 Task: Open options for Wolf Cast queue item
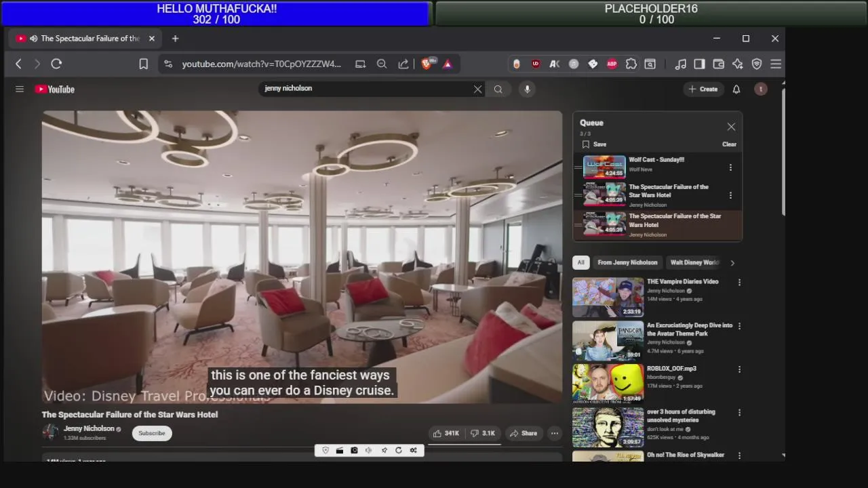tap(730, 167)
